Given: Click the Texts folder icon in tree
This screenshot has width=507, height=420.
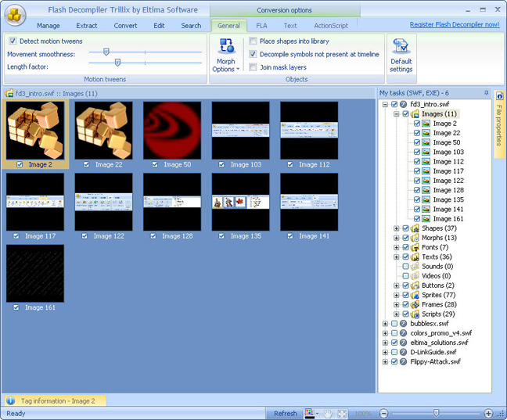Looking at the screenshot, I should click(415, 257).
